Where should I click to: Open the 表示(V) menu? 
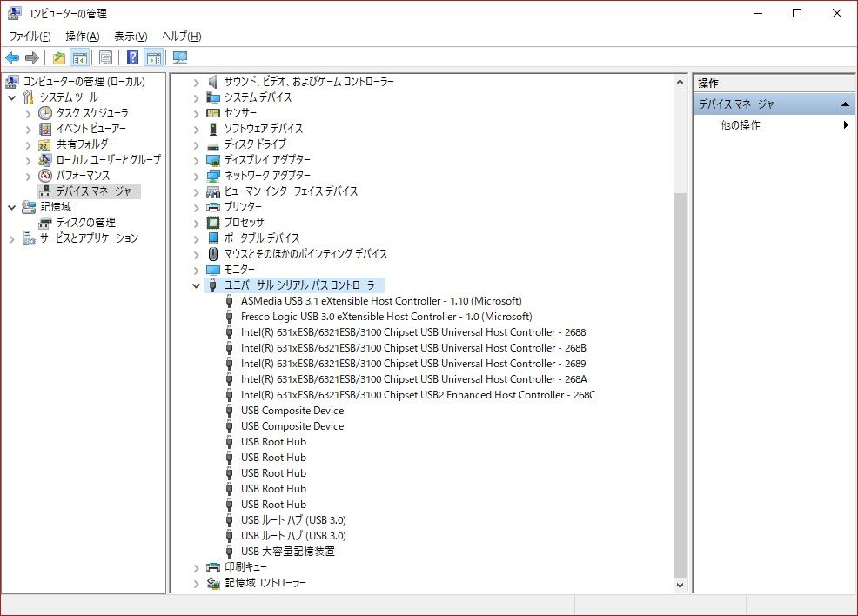(x=131, y=37)
